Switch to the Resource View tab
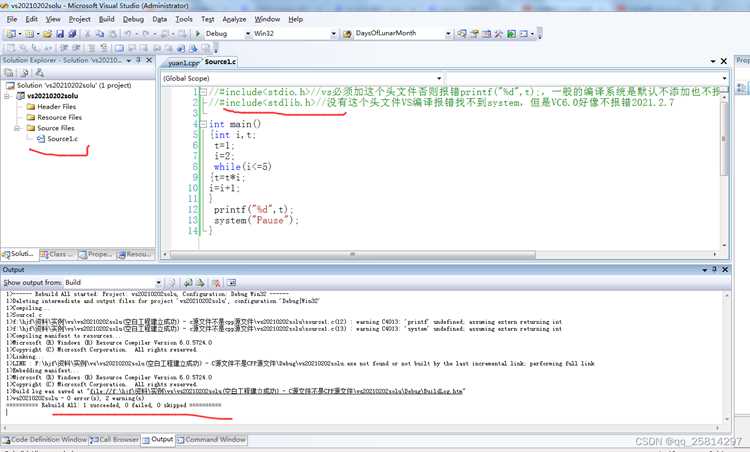The image size is (750, 452). (x=134, y=254)
